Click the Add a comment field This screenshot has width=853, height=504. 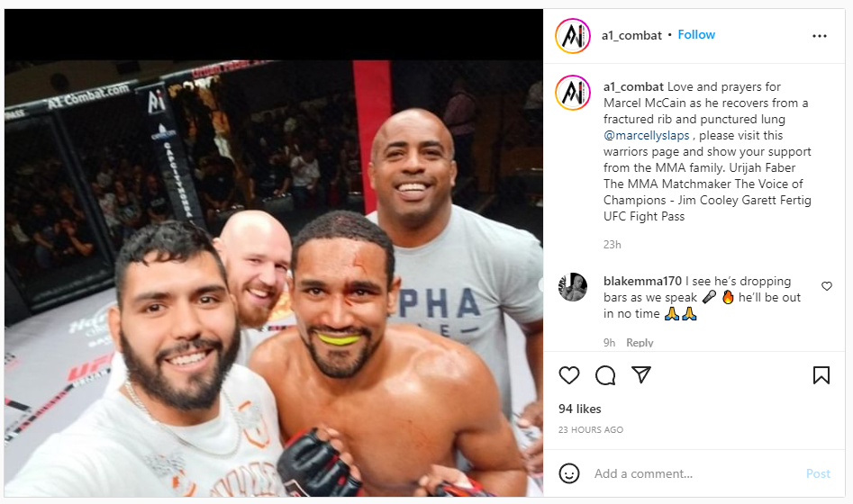pos(696,473)
